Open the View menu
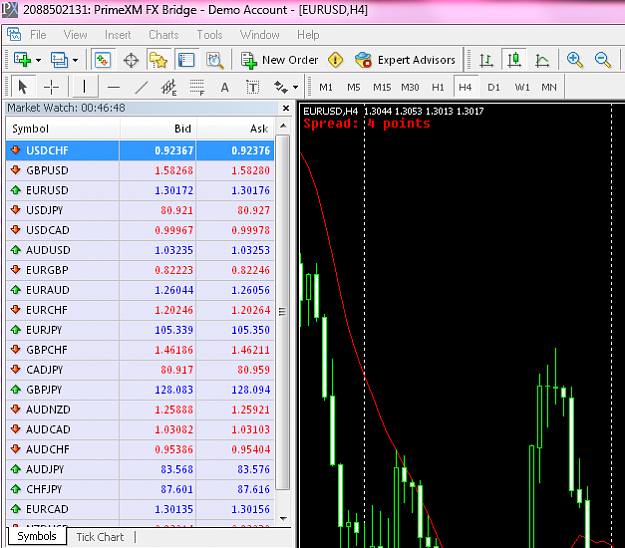The height and width of the screenshot is (548, 625). coord(75,35)
